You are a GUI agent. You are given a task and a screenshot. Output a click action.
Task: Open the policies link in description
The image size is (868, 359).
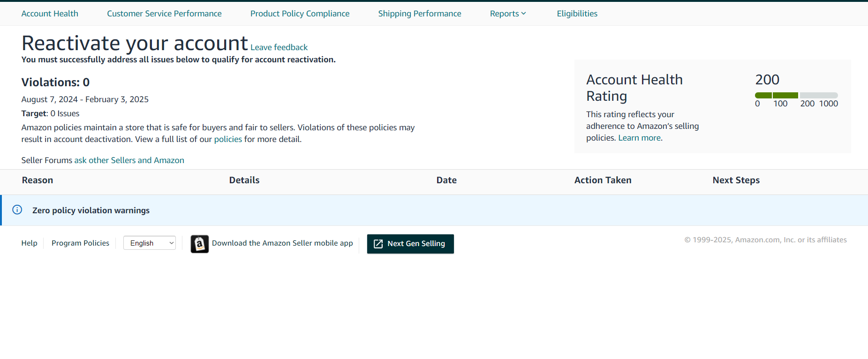(x=228, y=139)
